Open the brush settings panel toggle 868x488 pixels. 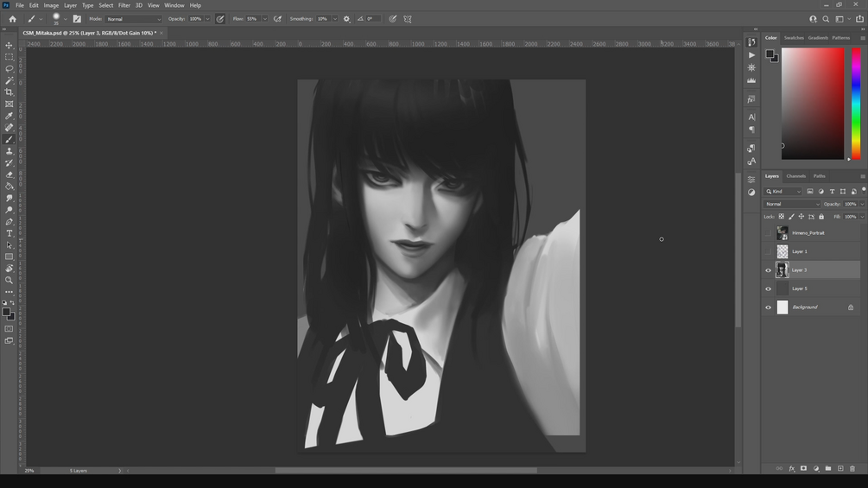(77, 19)
